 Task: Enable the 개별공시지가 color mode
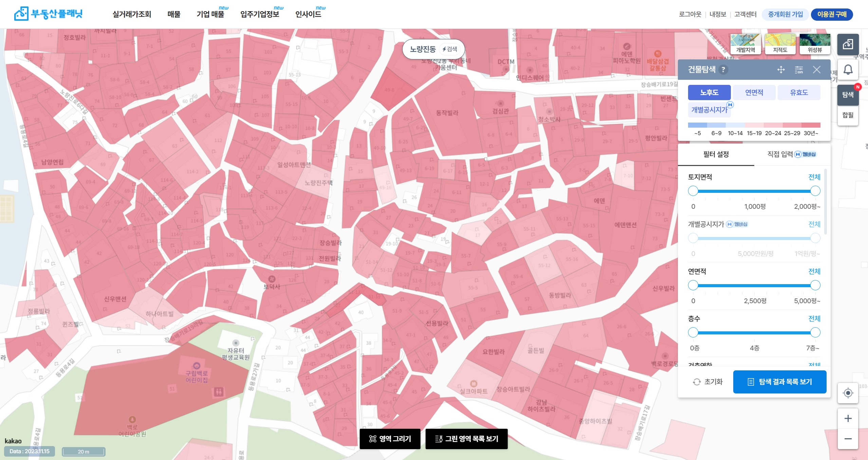(x=709, y=110)
